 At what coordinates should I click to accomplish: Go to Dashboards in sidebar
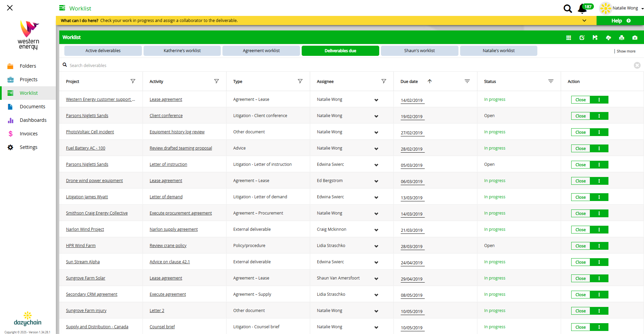pyautogui.click(x=33, y=120)
